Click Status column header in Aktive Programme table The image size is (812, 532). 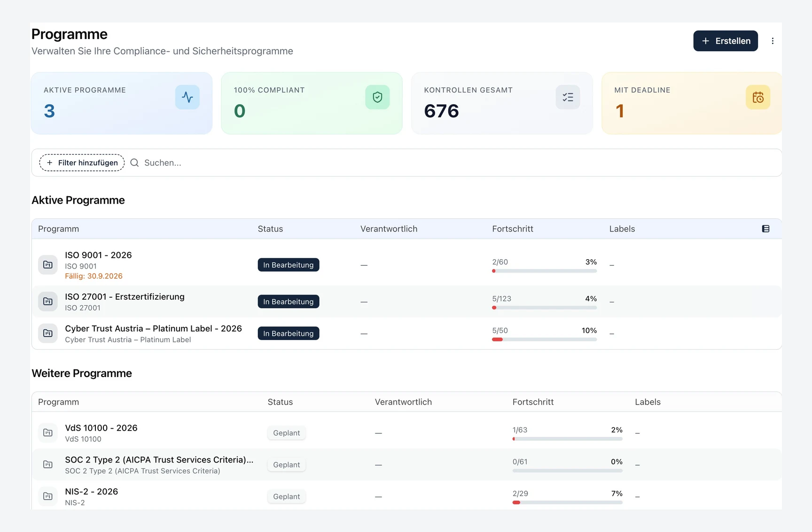pyautogui.click(x=270, y=229)
